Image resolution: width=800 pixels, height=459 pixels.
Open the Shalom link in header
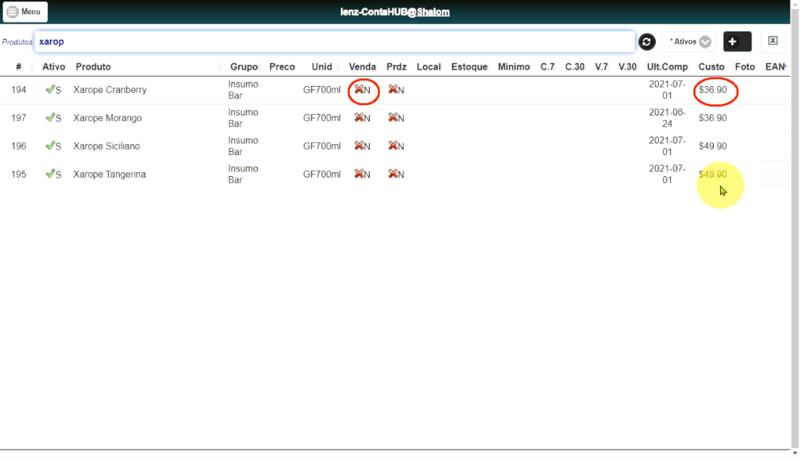coord(433,12)
